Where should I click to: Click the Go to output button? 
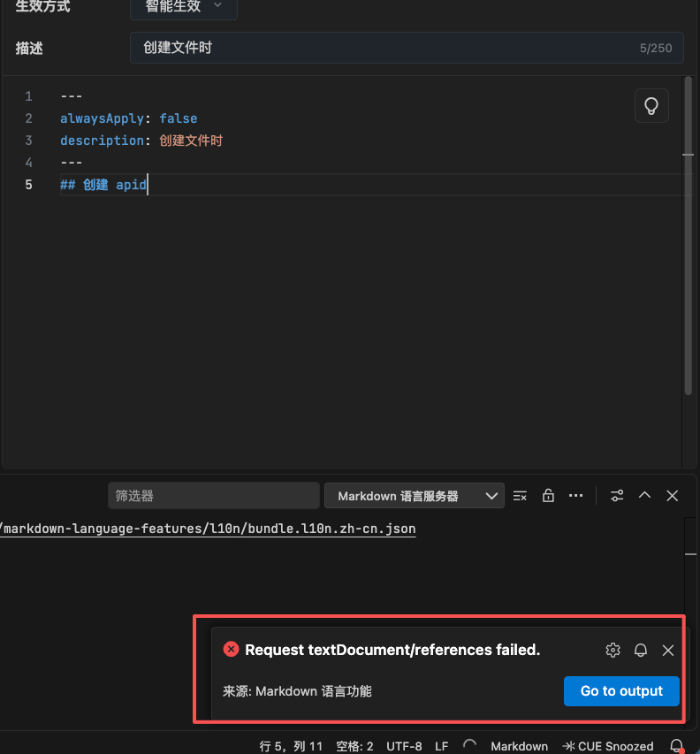[621, 691]
